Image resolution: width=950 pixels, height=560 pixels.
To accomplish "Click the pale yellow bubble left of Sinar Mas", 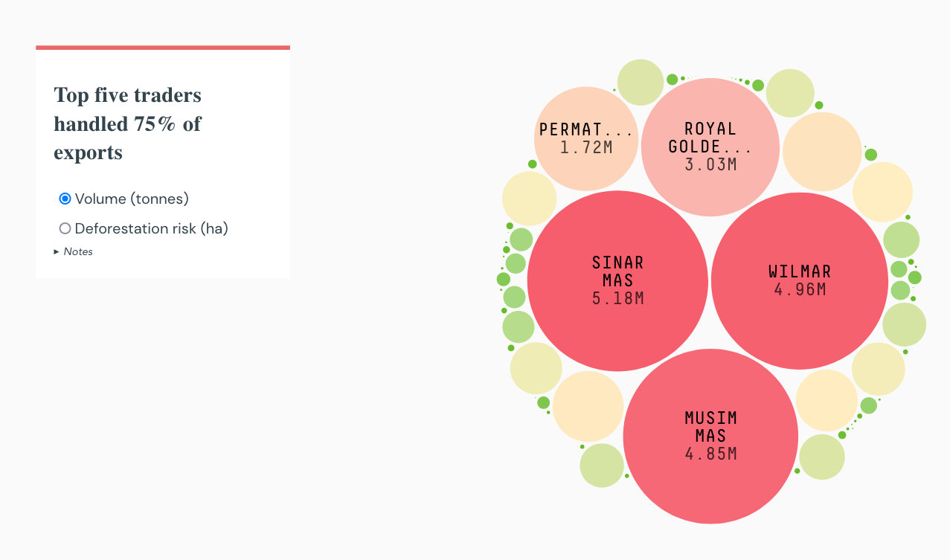I will 528,197.
